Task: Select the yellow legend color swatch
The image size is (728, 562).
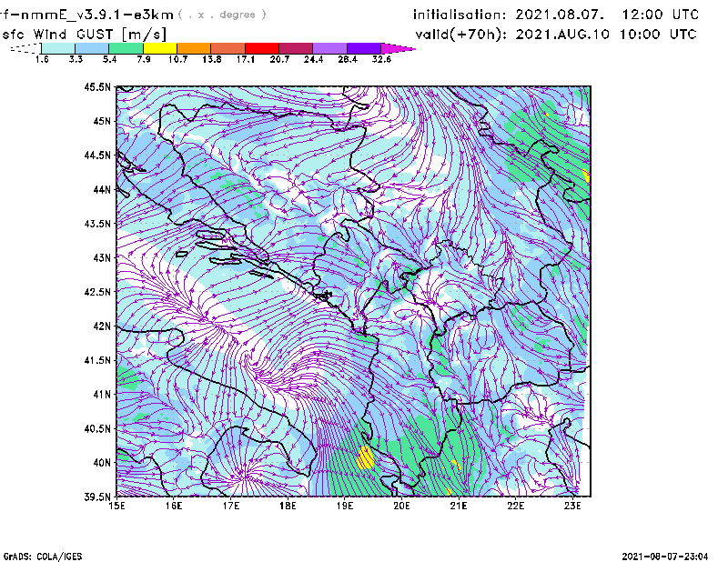Action: 160,48
